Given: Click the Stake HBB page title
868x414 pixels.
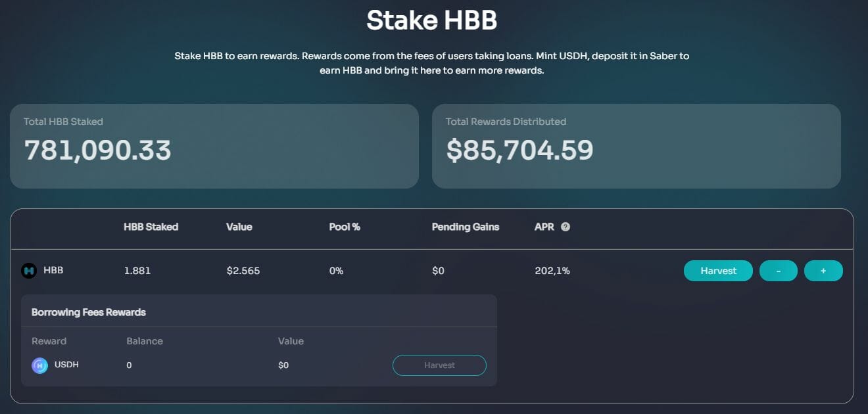Looking at the screenshot, I should point(432,20).
